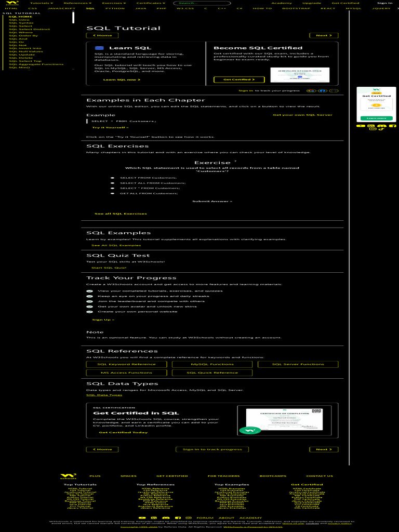Click the sidebar scrollbar handle
The height and width of the screenshot is (532, 399).
click(73, 17)
